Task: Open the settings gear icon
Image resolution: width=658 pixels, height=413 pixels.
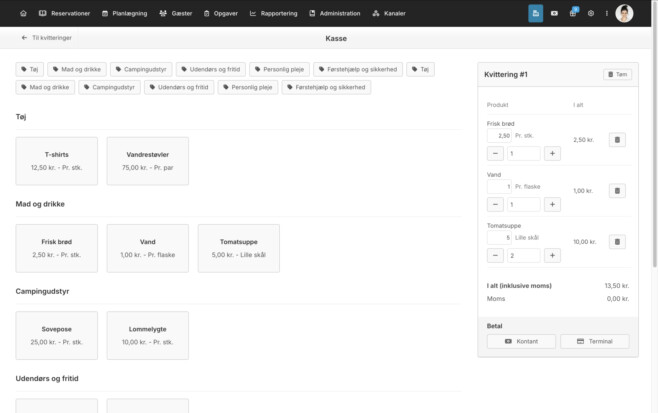Action: (x=591, y=13)
